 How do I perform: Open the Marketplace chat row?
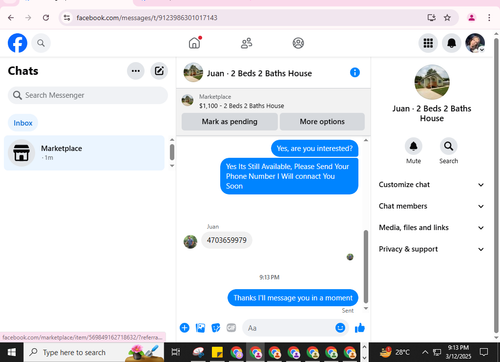[84, 153]
